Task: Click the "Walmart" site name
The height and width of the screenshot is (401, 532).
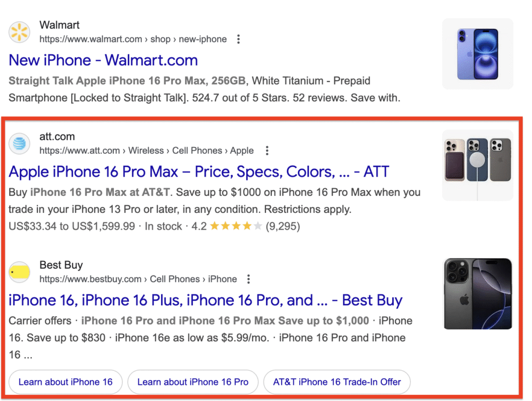Action: click(x=59, y=25)
